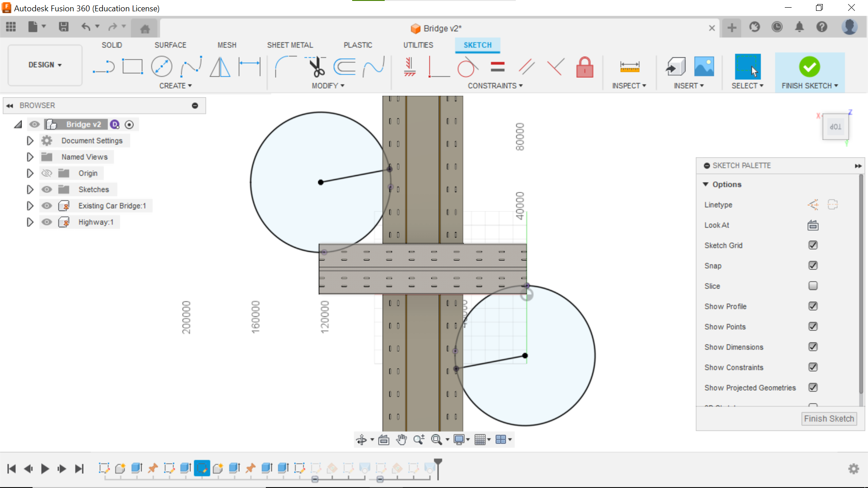Select the Line sketch tool
The height and width of the screenshot is (488, 868).
(104, 67)
